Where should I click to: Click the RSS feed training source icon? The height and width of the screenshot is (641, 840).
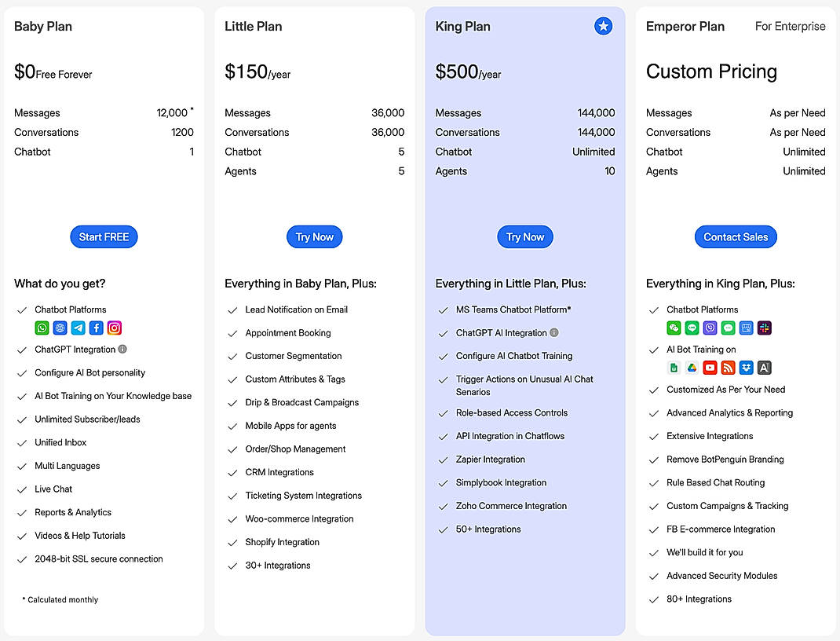[x=729, y=368]
